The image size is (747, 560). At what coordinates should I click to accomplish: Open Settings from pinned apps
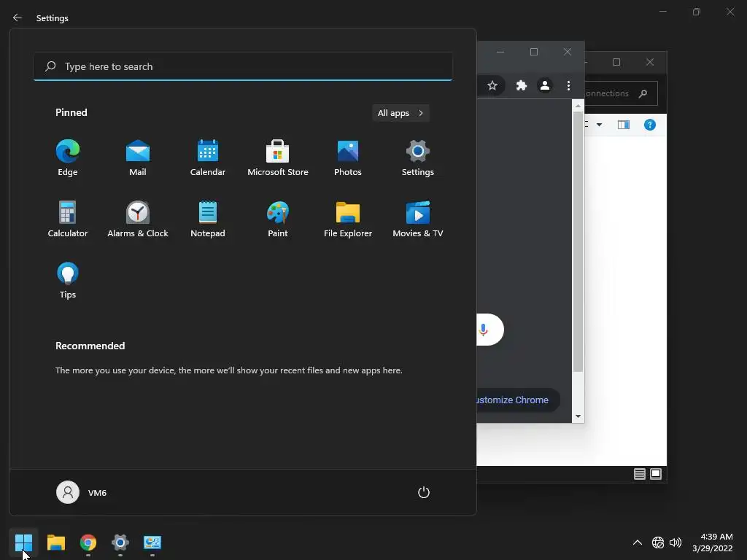click(x=418, y=158)
